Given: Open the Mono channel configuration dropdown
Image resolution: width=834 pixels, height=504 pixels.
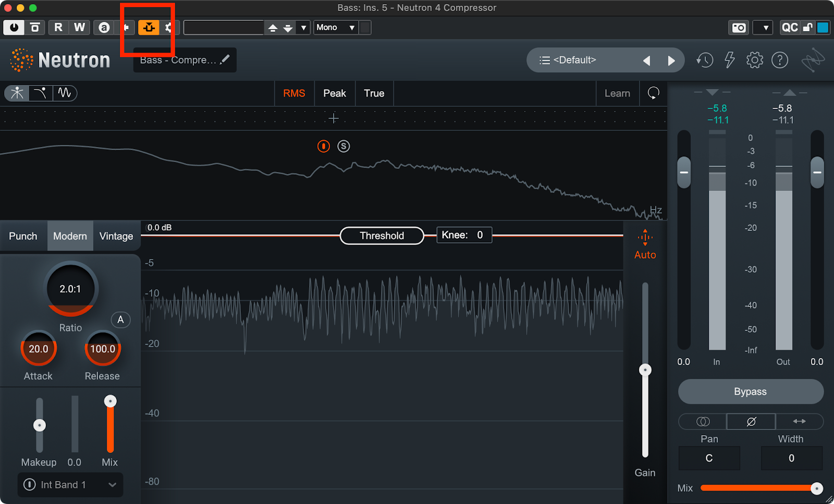Looking at the screenshot, I should (336, 27).
